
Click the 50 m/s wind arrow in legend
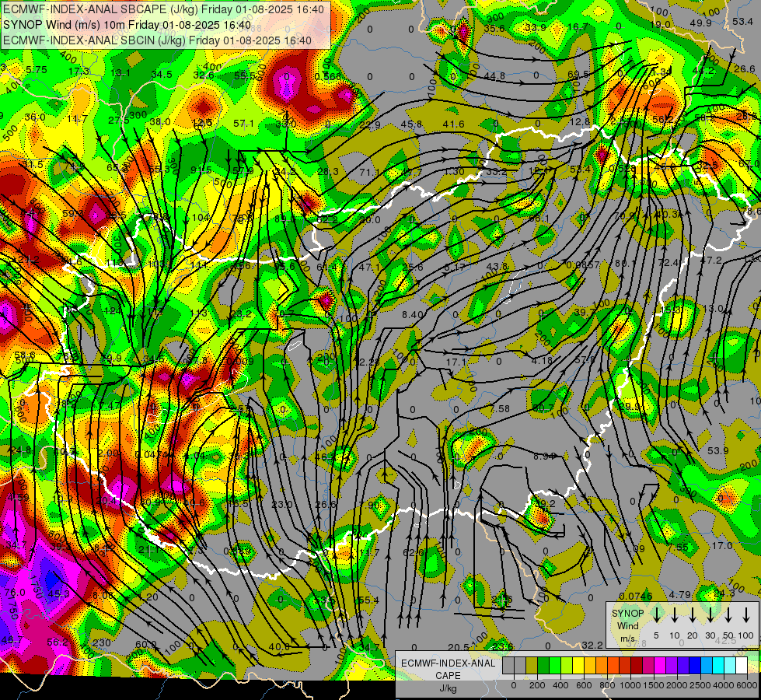click(x=728, y=614)
